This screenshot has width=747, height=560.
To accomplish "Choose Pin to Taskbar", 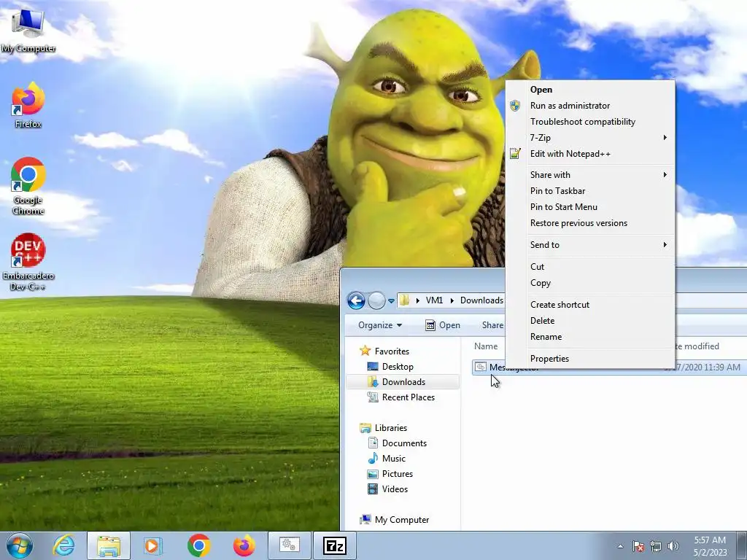I will (589, 191).
